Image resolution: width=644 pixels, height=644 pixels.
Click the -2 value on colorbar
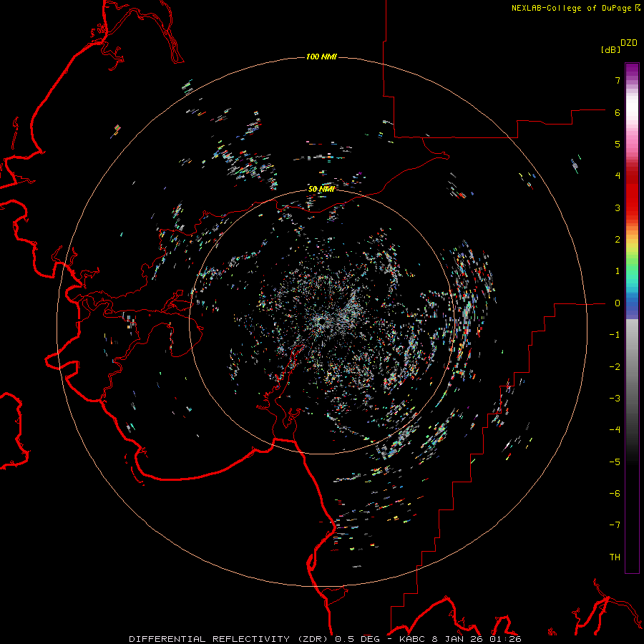(x=615, y=367)
